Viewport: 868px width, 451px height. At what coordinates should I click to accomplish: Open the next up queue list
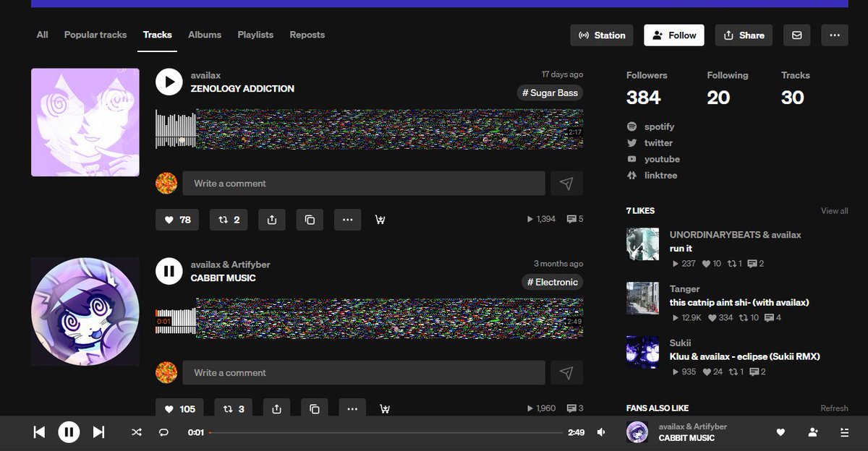(844, 432)
